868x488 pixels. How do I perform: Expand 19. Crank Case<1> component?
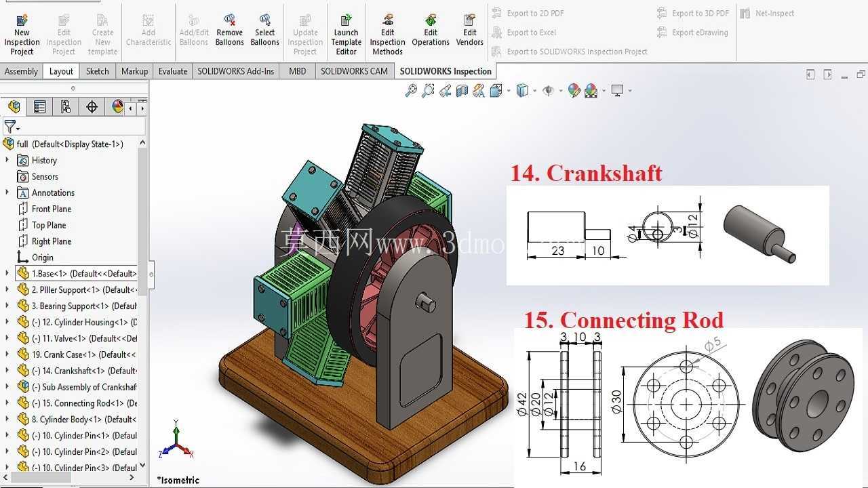pyautogui.click(x=7, y=354)
